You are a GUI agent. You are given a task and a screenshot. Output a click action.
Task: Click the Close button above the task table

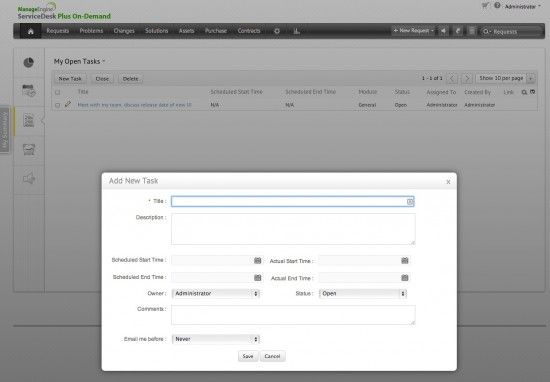(102, 79)
